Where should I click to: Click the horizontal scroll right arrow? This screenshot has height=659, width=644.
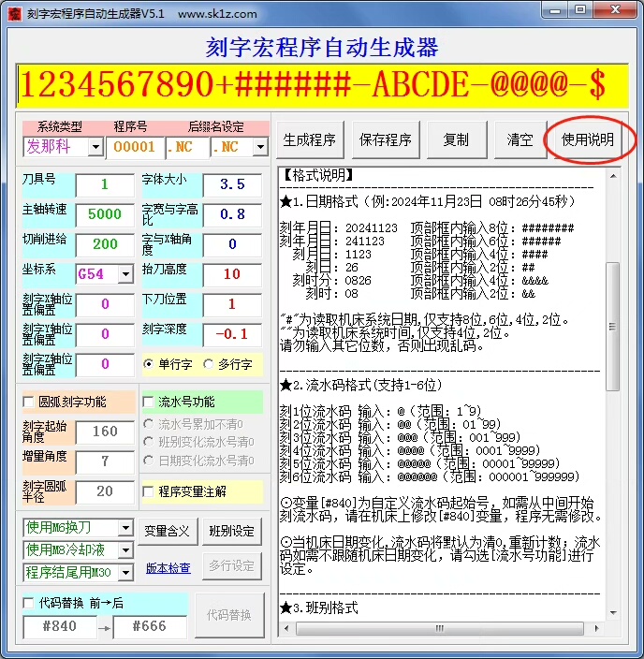596,629
